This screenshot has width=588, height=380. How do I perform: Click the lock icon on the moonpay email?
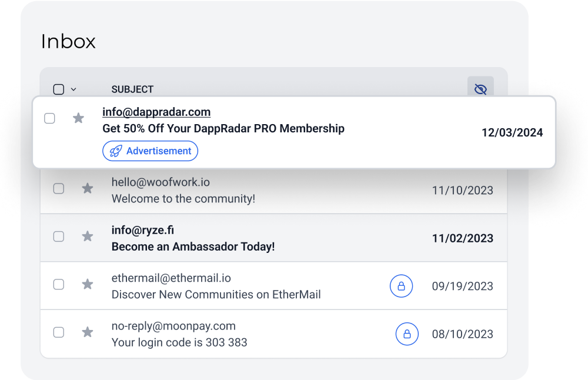tap(407, 334)
